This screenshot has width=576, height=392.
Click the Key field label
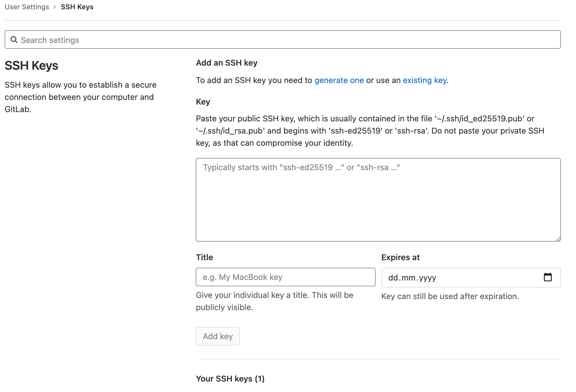[x=202, y=102]
